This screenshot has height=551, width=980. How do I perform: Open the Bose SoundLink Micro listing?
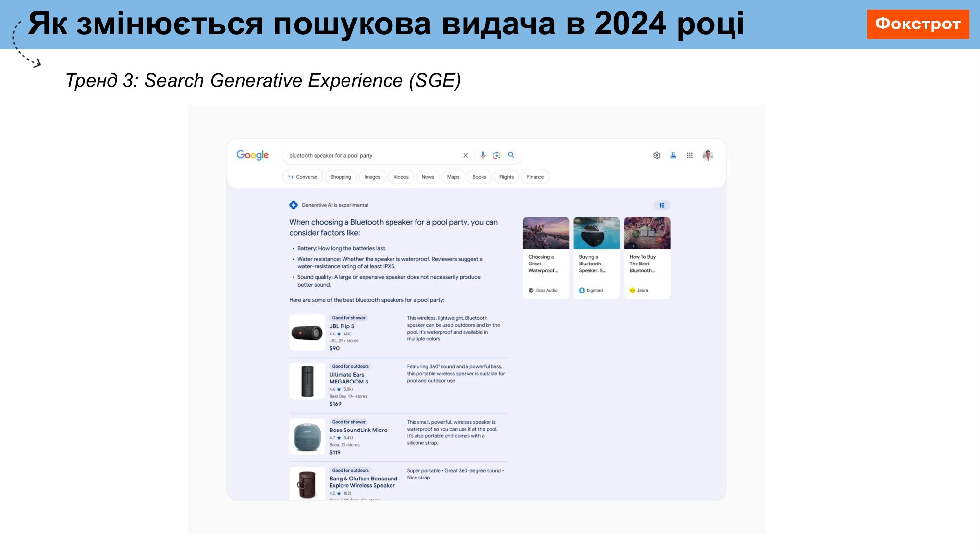(x=358, y=430)
